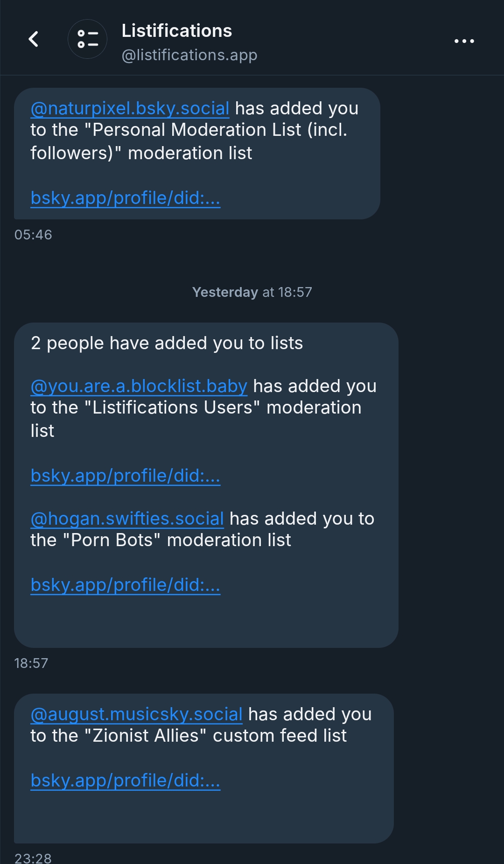Image resolution: width=504 pixels, height=864 pixels.
Task: Tap the 05:46 message timestamp
Action: click(33, 235)
